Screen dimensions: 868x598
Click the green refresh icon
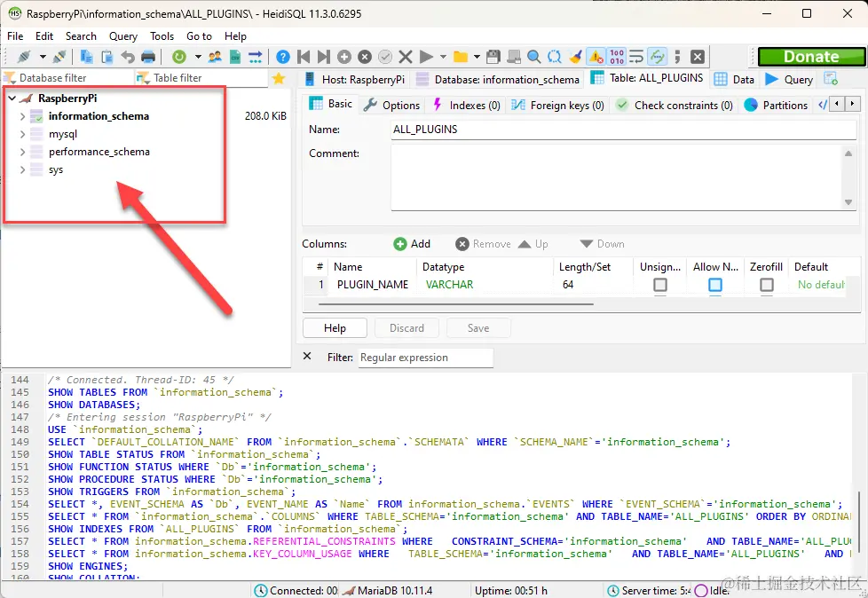click(x=178, y=57)
